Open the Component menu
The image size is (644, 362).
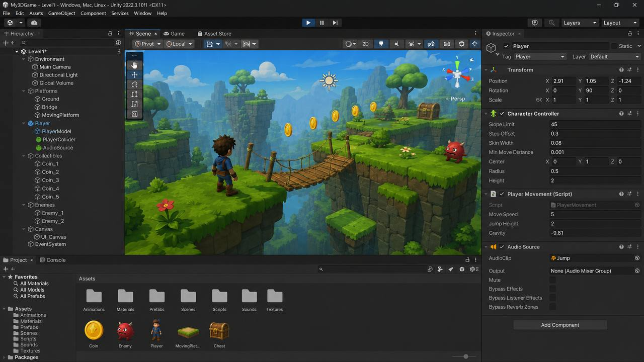(93, 13)
